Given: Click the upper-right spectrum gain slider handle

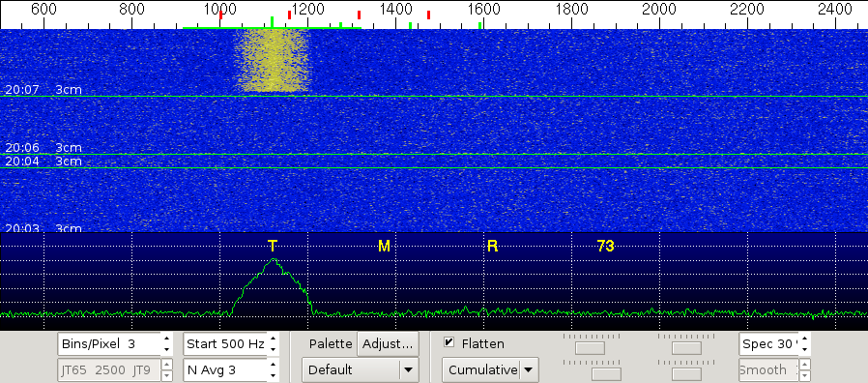Looking at the screenshot, I should coord(686,348).
